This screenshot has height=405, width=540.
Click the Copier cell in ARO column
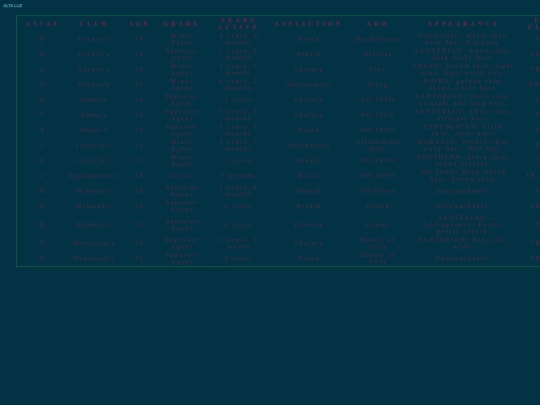377,225
